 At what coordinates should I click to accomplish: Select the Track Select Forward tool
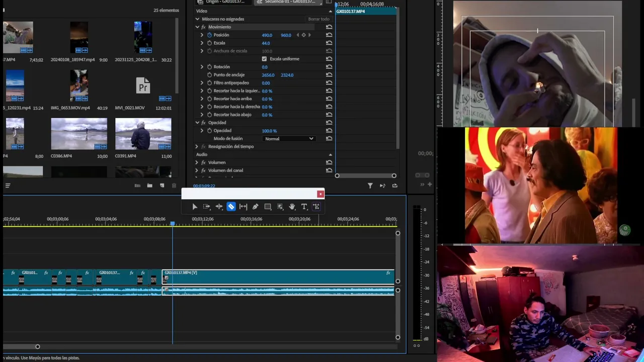(x=207, y=207)
